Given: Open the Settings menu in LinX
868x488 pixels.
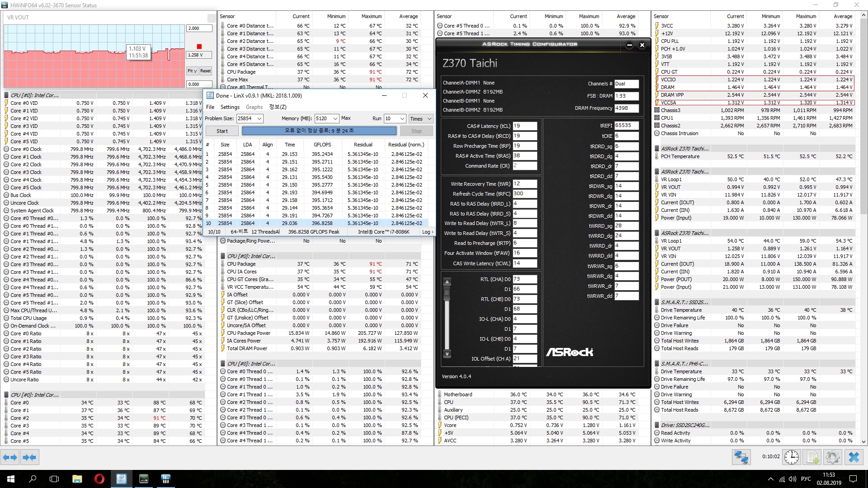Looking at the screenshot, I should tap(230, 107).
